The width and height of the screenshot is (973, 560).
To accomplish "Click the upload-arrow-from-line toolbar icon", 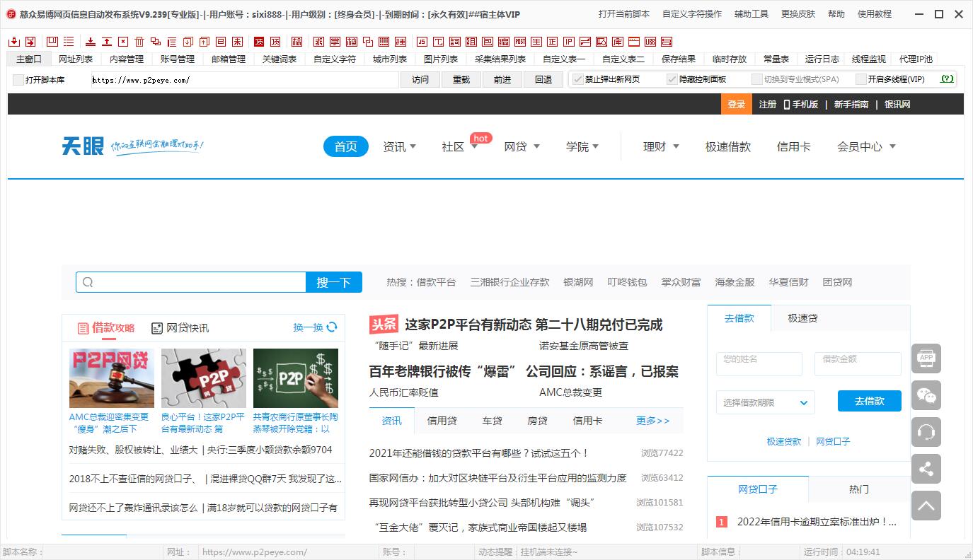I will point(107,42).
